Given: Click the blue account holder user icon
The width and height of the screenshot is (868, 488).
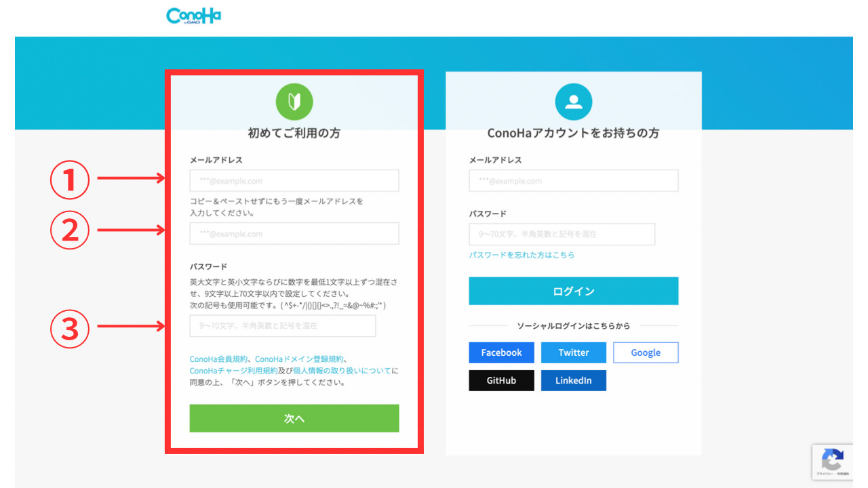Looking at the screenshot, I should tap(574, 102).
